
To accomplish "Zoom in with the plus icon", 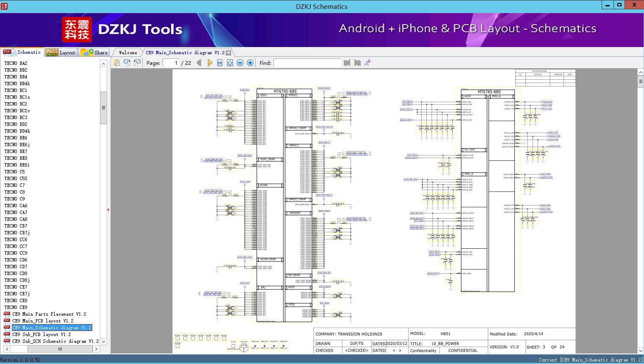I will coord(250,63).
